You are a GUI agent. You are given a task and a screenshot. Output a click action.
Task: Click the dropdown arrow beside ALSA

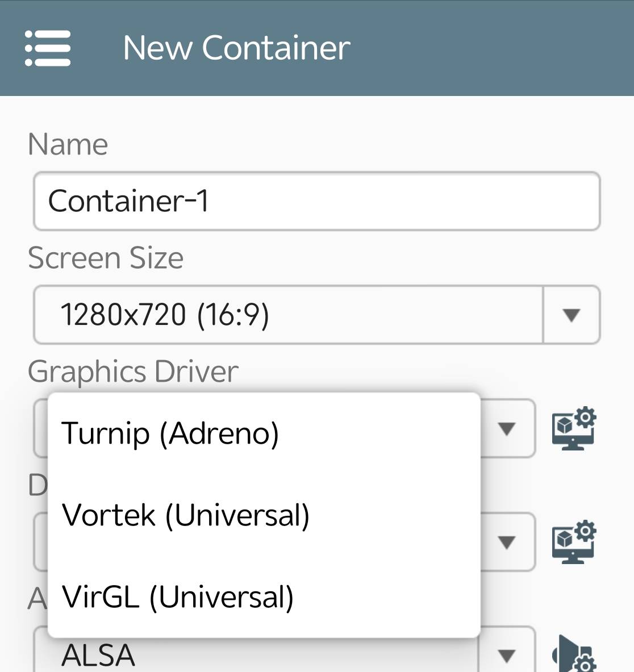coord(507,656)
